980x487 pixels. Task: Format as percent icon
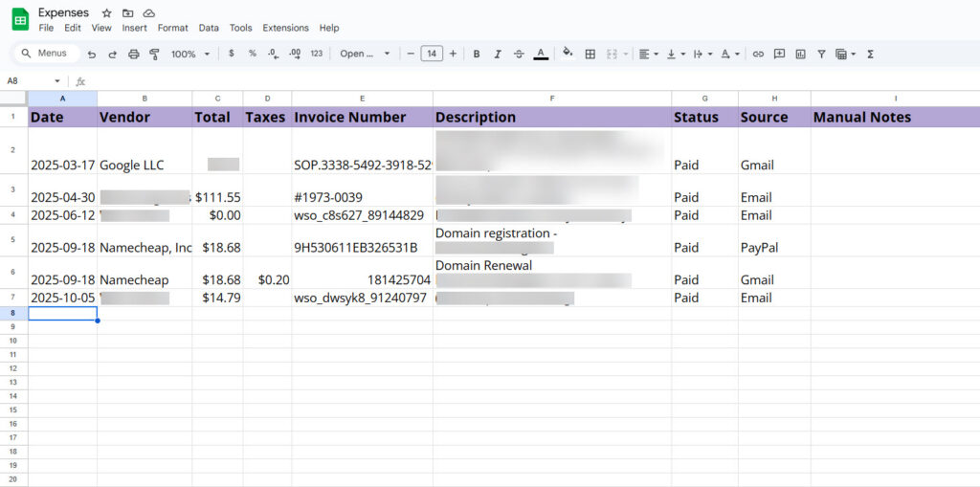click(253, 54)
